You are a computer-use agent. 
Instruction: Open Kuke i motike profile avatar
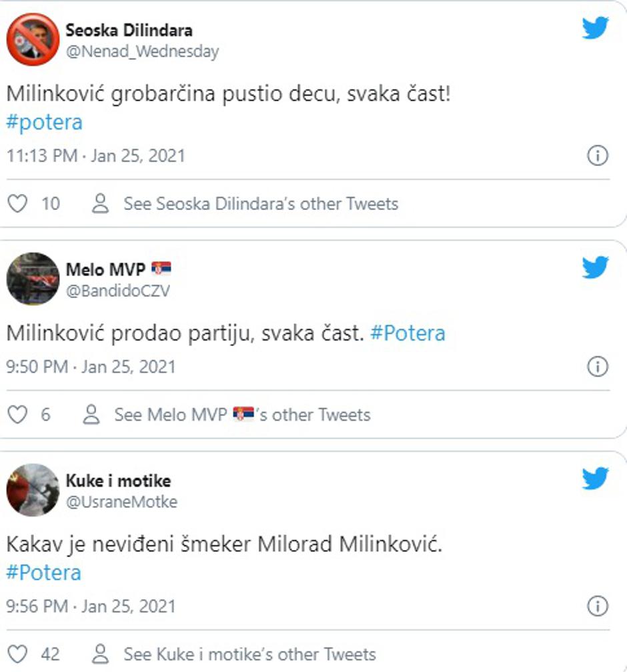pyautogui.click(x=33, y=490)
